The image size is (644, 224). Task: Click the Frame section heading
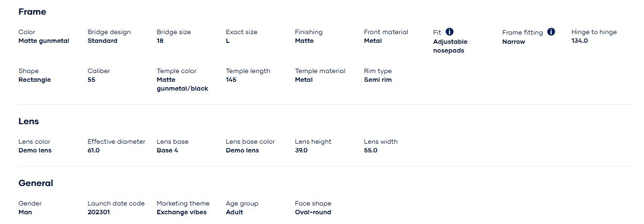click(32, 12)
